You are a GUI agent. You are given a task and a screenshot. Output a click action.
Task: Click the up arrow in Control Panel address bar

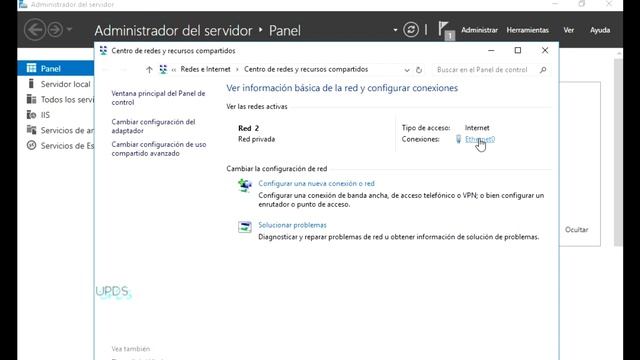pos(149,70)
